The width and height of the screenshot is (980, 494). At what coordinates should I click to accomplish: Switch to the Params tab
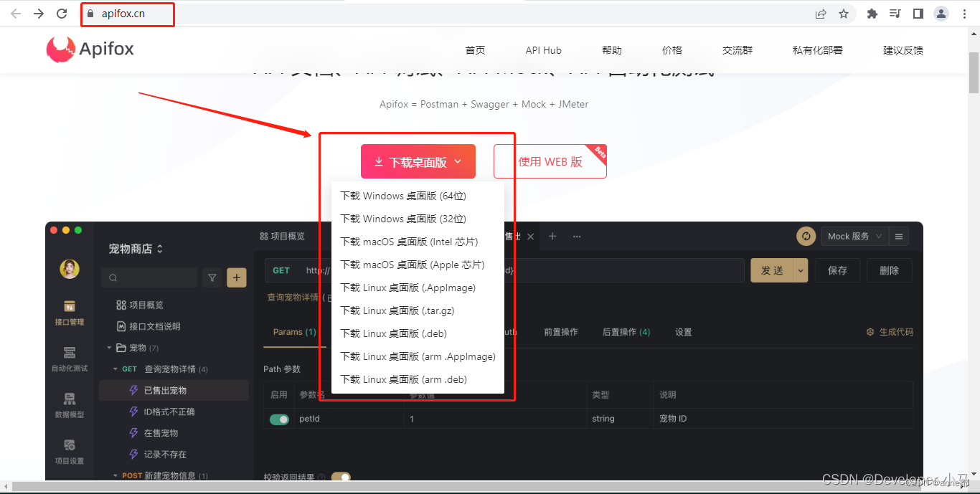click(x=294, y=332)
